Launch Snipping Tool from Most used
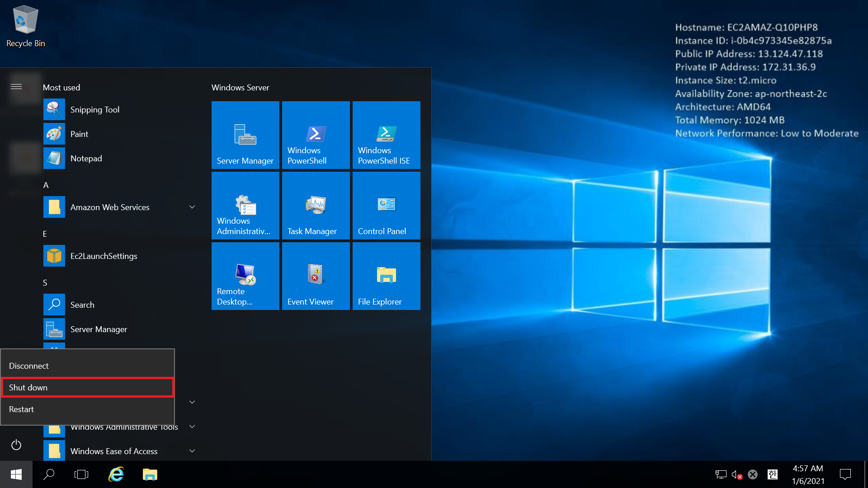This screenshot has width=868, height=488. tap(120, 110)
